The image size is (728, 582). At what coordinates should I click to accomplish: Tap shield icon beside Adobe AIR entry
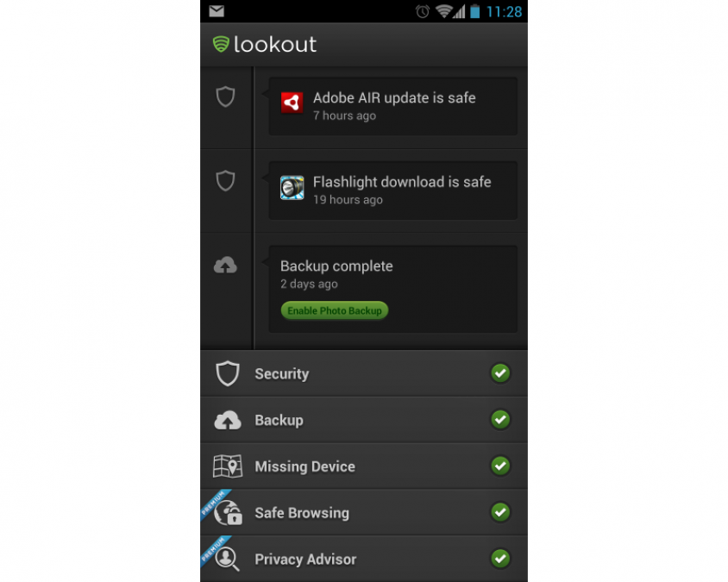(x=226, y=97)
